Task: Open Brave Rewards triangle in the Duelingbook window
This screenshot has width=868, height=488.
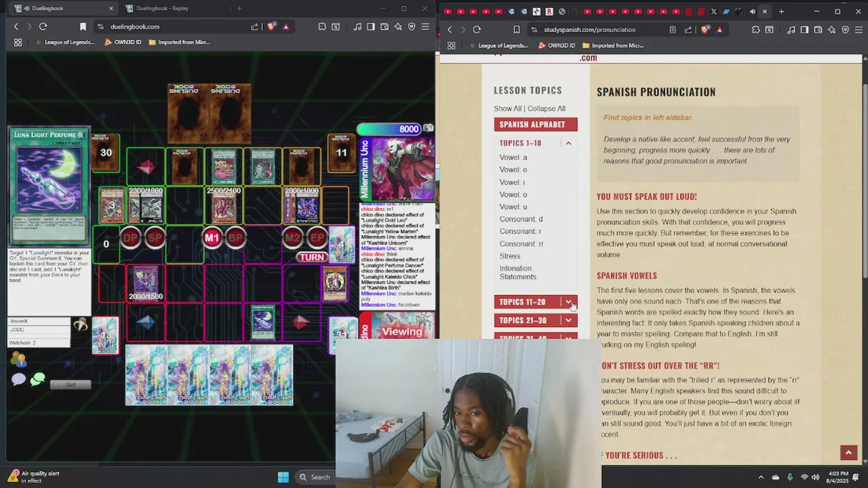Action: (285, 26)
